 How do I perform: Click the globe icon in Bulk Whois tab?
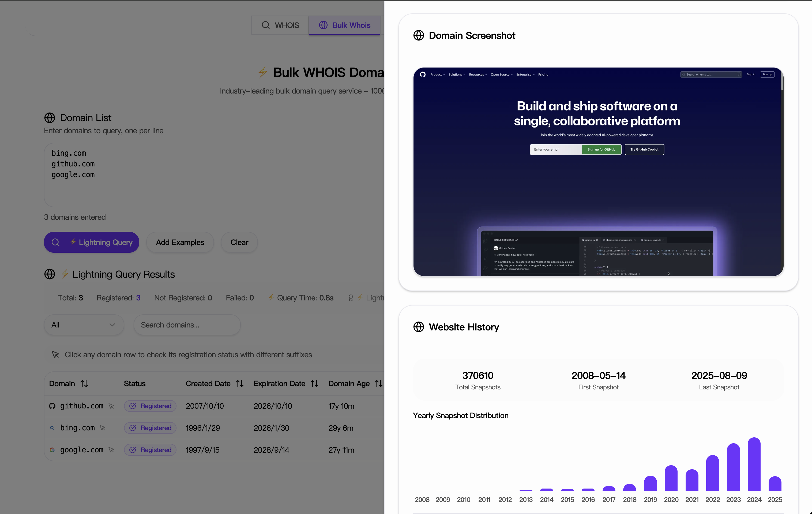point(323,25)
